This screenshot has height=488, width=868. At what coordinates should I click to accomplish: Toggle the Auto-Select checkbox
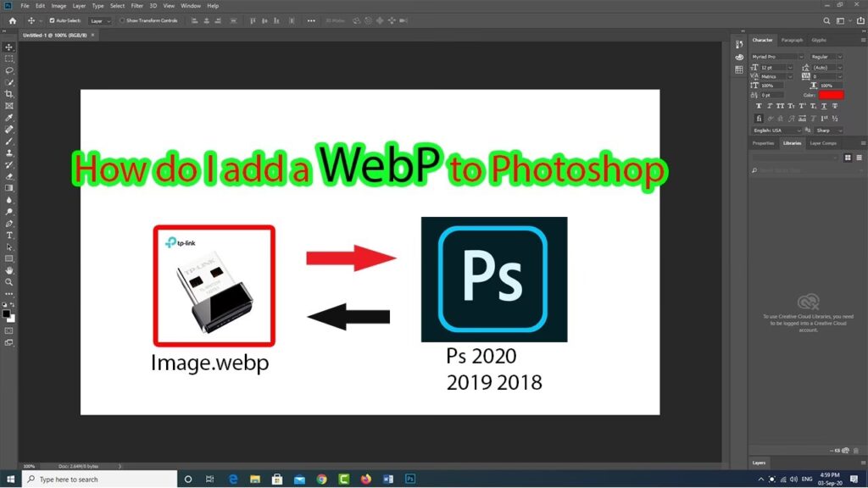click(x=53, y=20)
